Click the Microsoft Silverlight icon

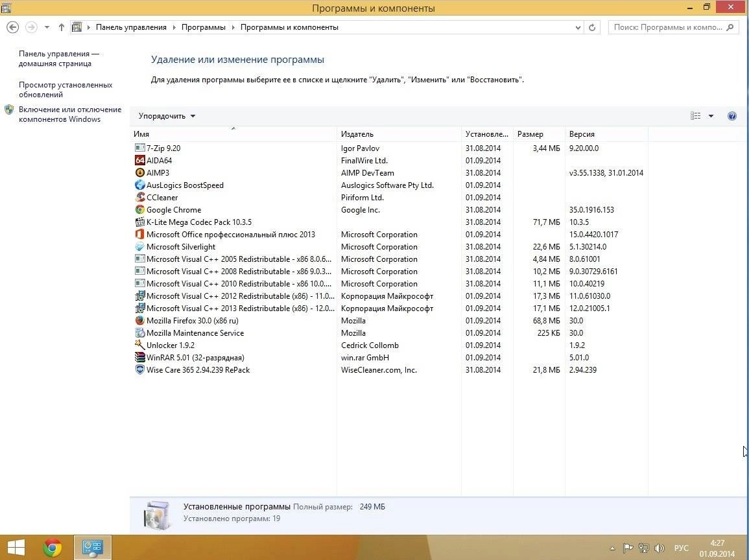point(139,247)
